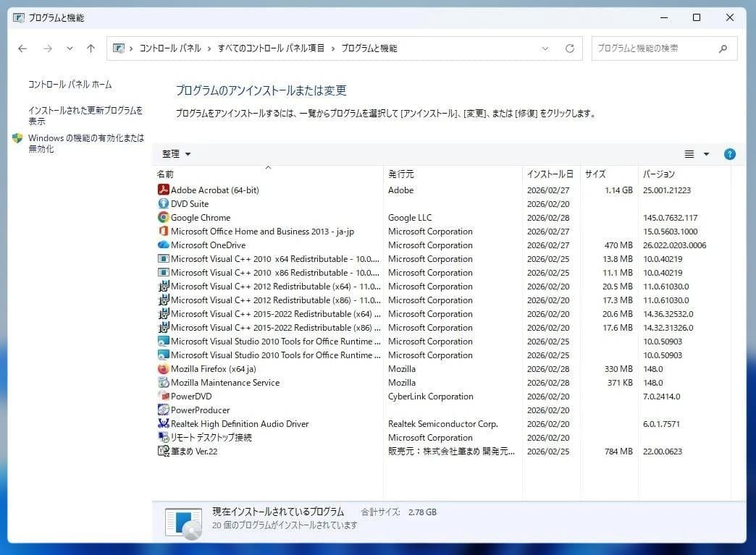Click CyberLink Corporation publisher cell
The height and width of the screenshot is (555, 756).
pos(431,396)
